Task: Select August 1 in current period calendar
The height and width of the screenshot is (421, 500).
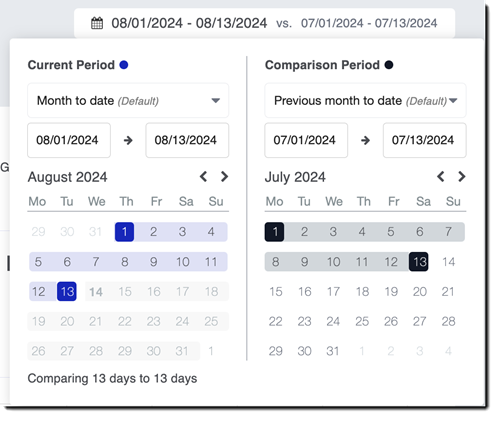Action: (124, 232)
